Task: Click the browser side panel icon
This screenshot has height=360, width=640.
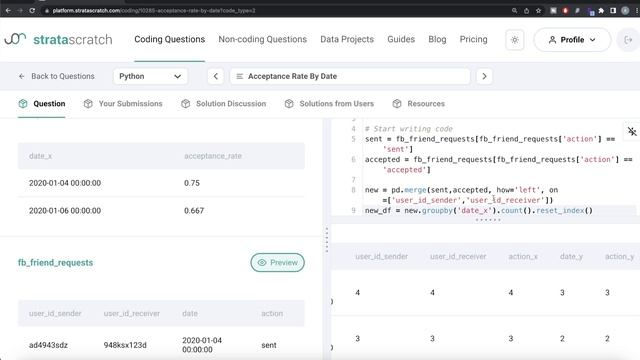Action: click(x=613, y=11)
